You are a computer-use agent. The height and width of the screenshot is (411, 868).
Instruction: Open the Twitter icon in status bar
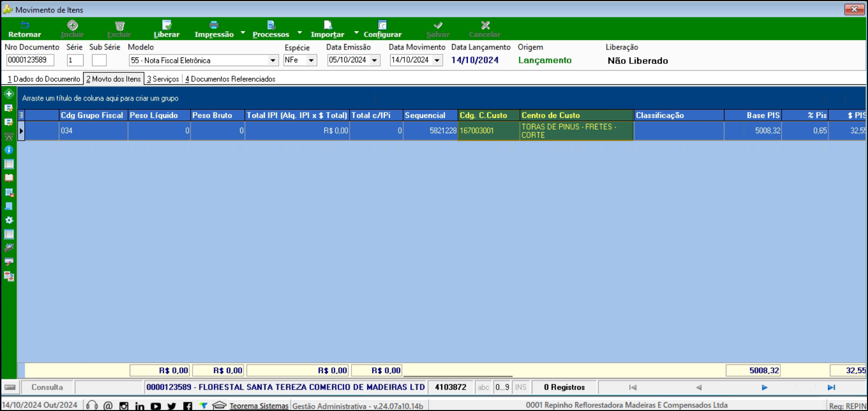tap(172, 406)
